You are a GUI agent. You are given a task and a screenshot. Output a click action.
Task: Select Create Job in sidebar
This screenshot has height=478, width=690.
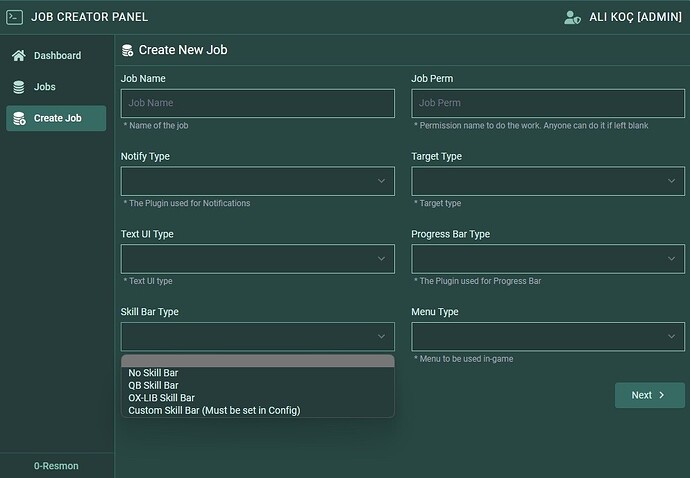click(x=56, y=118)
